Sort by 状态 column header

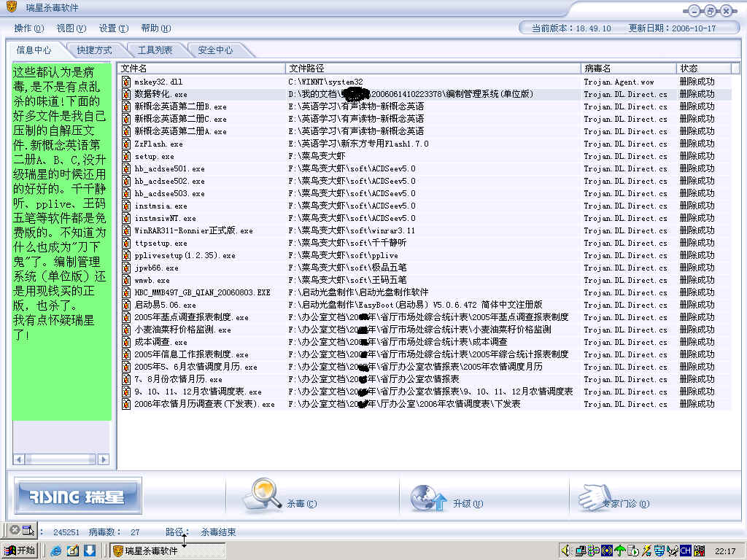click(703, 69)
